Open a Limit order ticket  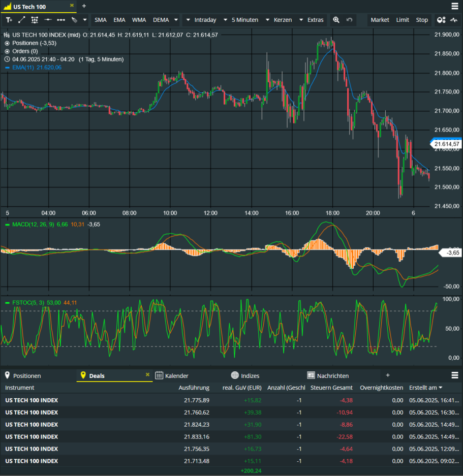coord(403,20)
